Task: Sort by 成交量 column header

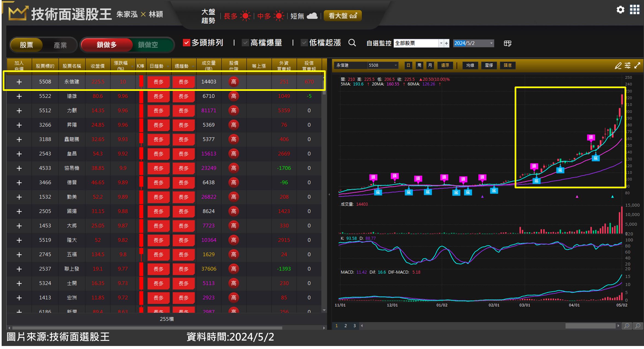Action: [x=209, y=66]
